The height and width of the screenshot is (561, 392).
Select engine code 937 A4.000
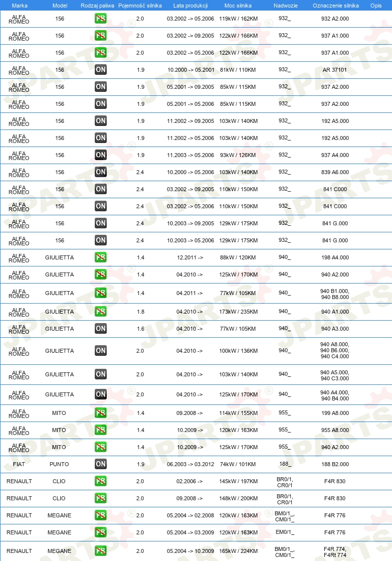point(335,155)
